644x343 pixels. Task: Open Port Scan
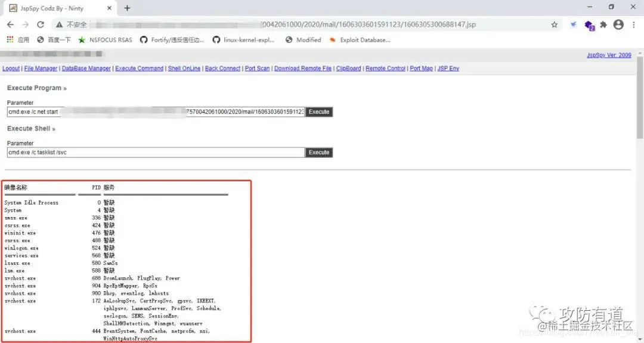click(257, 68)
